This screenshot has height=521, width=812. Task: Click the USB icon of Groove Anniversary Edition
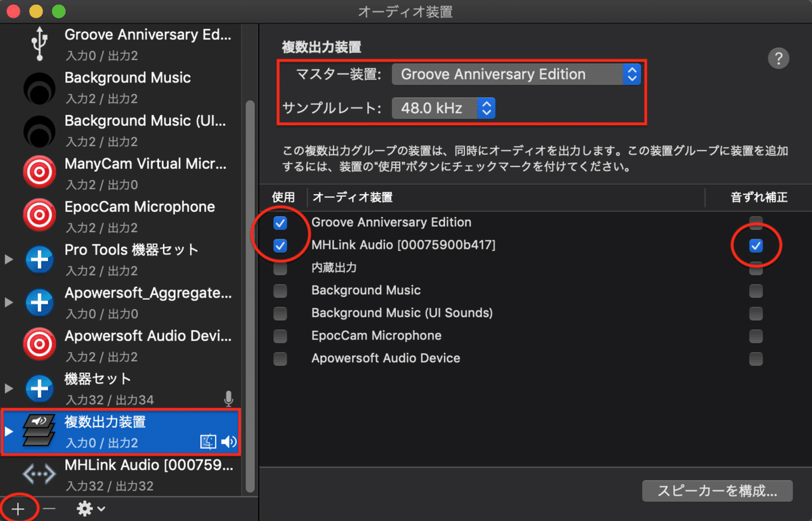[39, 44]
